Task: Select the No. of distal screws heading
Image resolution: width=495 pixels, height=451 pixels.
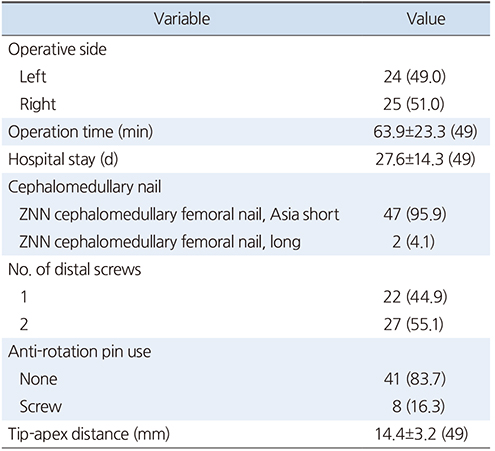Action: (74, 269)
